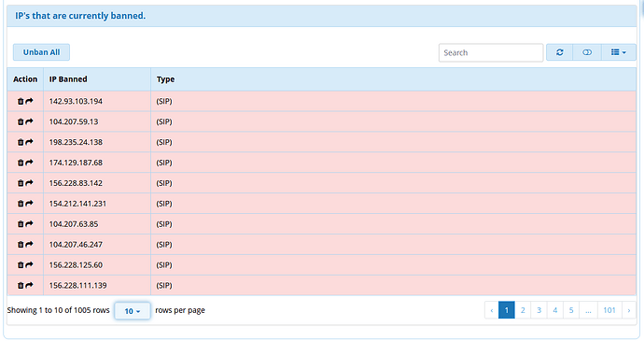Image resolution: width=644 pixels, height=341 pixels.
Task: Click trash icon for 154.212.141.231
Action: (x=21, y=204)
